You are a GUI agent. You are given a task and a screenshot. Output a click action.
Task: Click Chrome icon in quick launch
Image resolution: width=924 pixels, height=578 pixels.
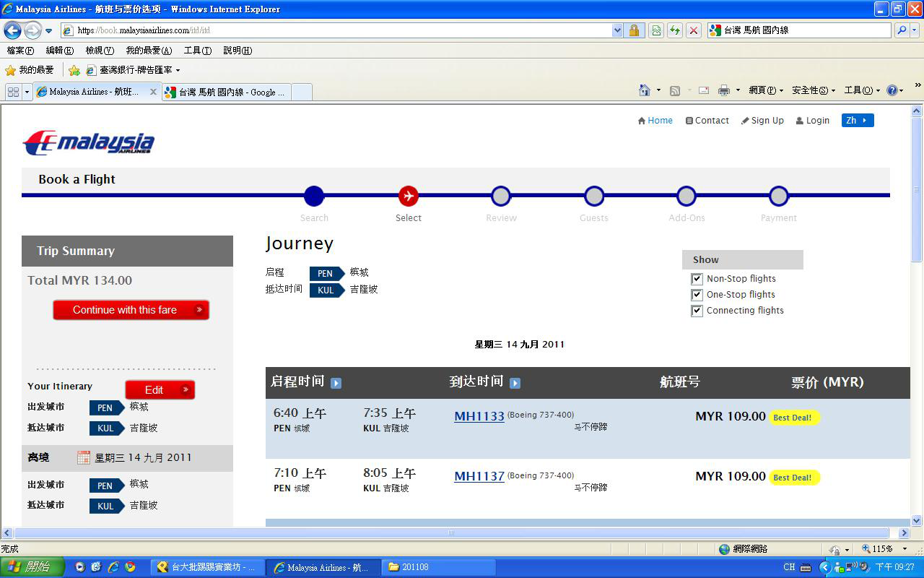coord(130,567)
